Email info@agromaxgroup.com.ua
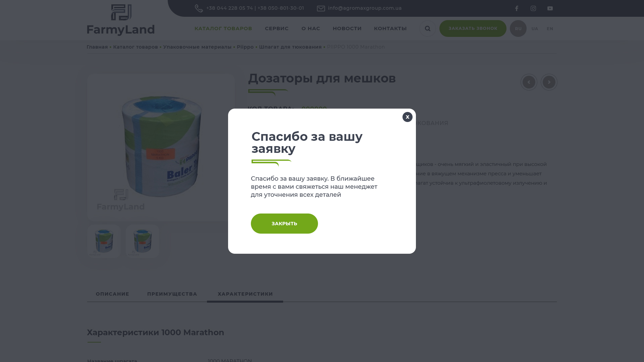Image resolution: width=644 pixels, height=362 pixels. point(365,8)
